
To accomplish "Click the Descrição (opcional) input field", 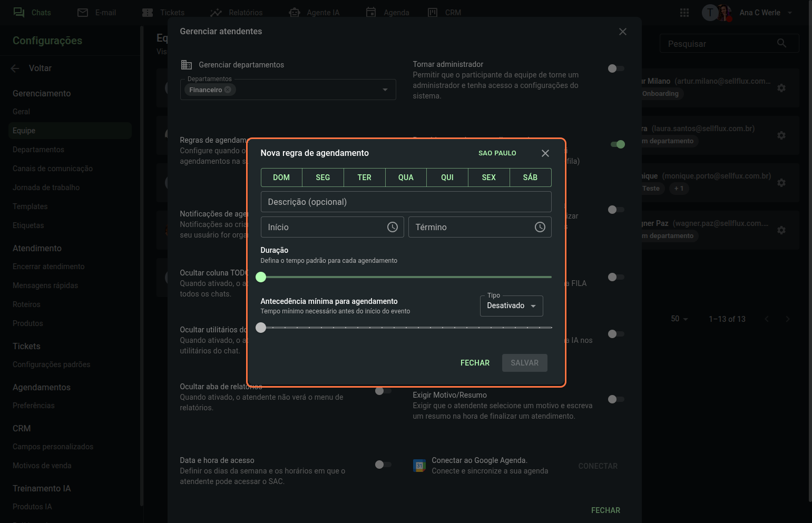I will click(x=406, y=202).
